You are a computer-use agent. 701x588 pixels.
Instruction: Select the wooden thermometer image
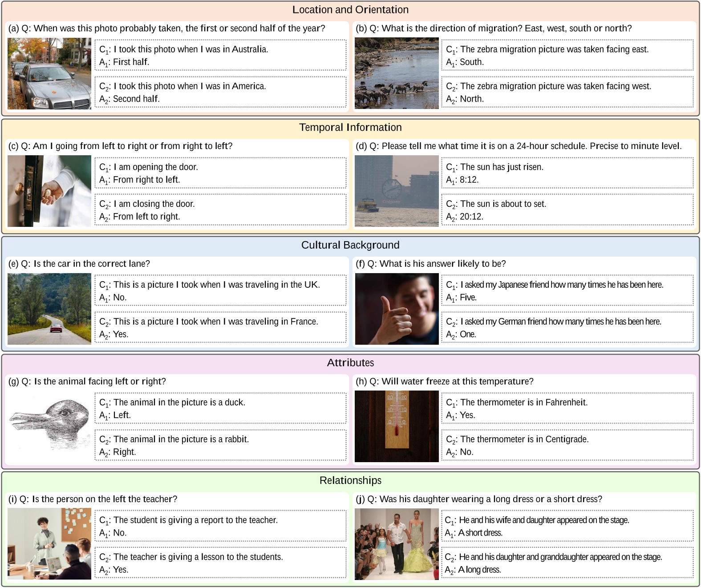coord(396,426)
